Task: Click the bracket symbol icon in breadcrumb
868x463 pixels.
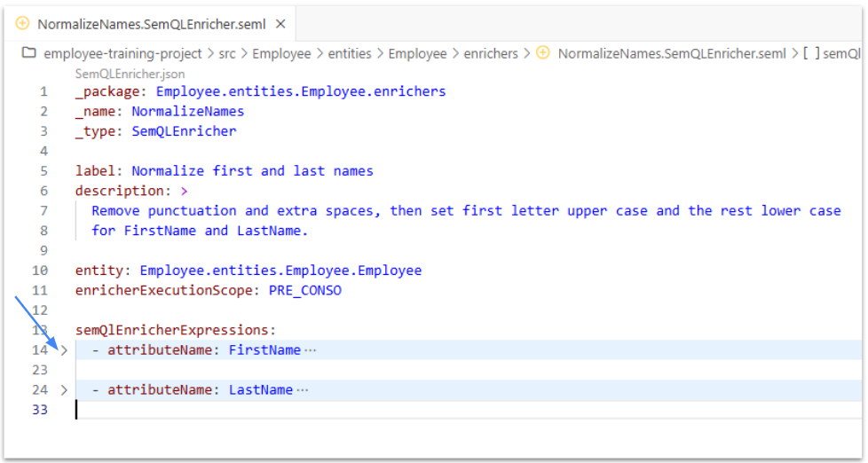Action: (810, 53)
